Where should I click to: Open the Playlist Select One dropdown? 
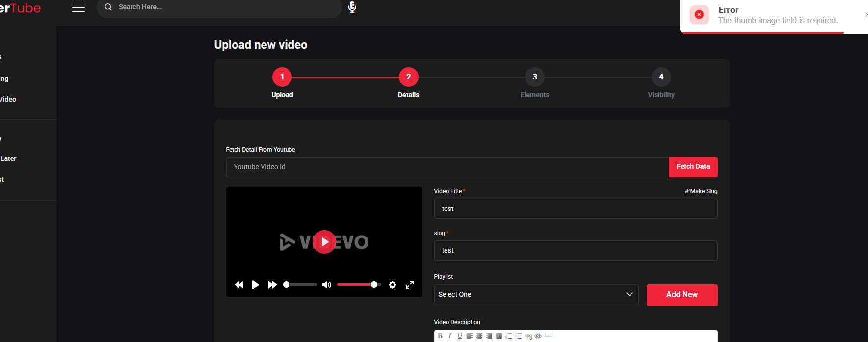(x=536, y=295)
